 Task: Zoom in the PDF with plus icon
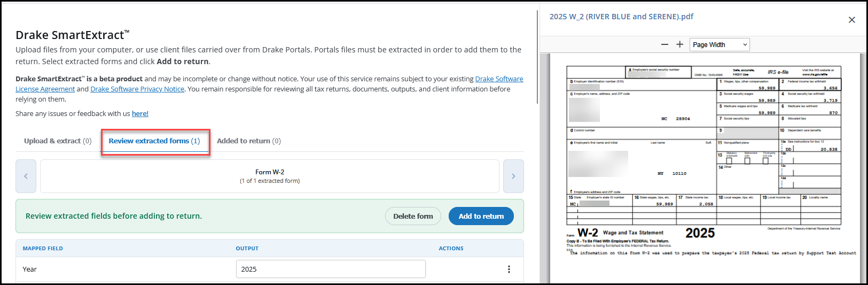pos(679,44)
